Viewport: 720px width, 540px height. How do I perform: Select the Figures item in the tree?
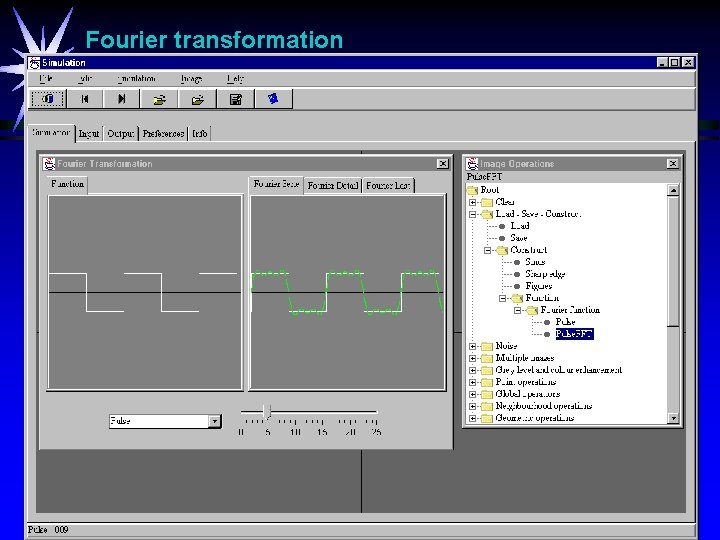539,286
